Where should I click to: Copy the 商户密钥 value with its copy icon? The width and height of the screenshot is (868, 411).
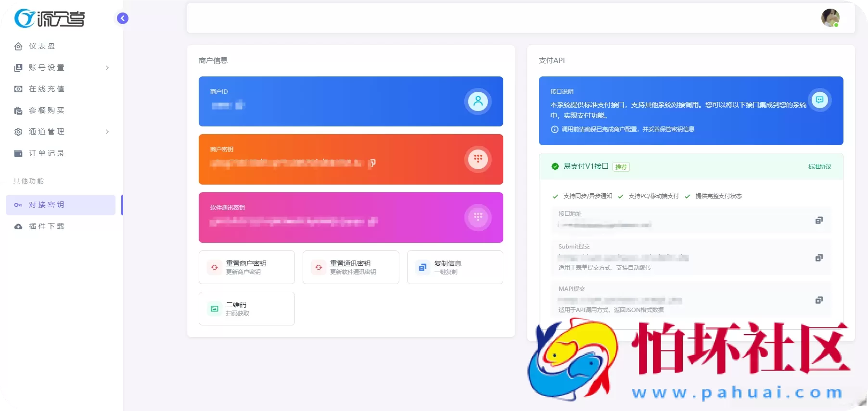click(372, 163)
